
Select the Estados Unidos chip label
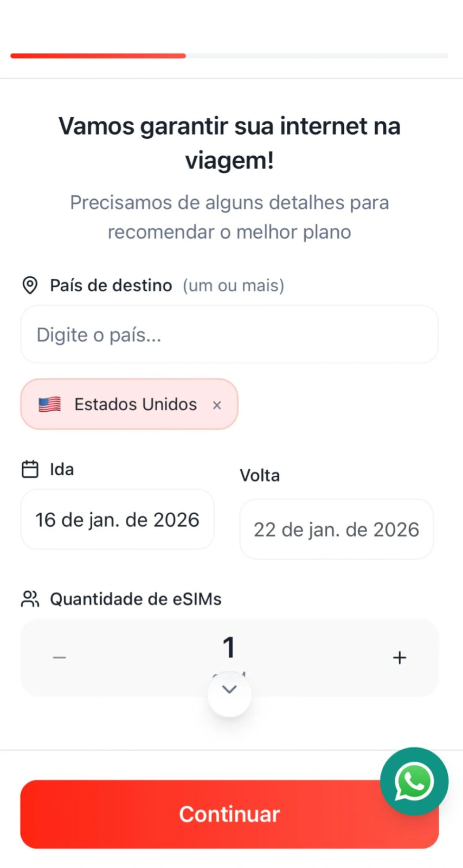point(136,404)
